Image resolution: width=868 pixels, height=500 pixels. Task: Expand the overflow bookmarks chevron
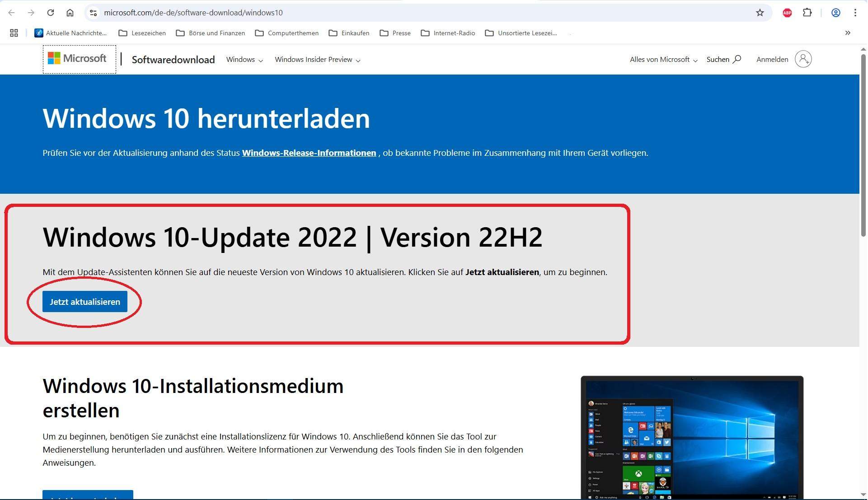[848, 33]
